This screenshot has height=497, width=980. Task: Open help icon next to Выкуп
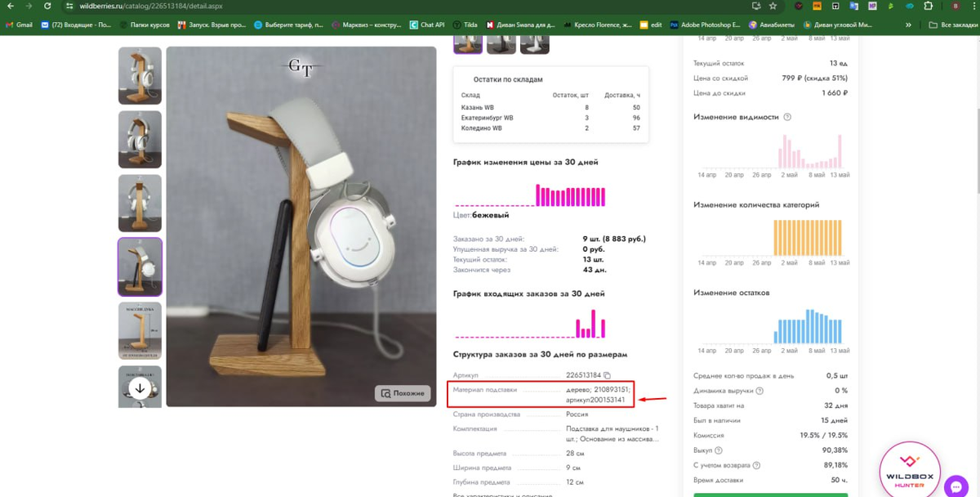point(719,450)
